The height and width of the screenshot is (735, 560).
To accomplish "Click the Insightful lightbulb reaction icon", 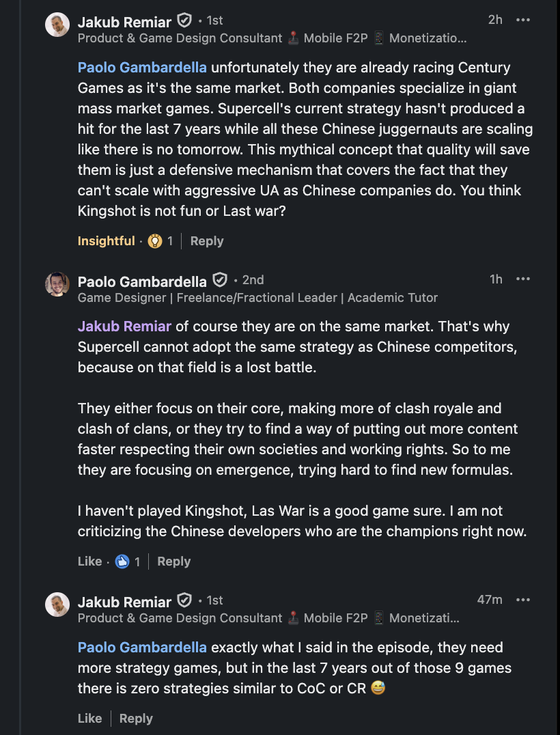I will pos(155,241).
